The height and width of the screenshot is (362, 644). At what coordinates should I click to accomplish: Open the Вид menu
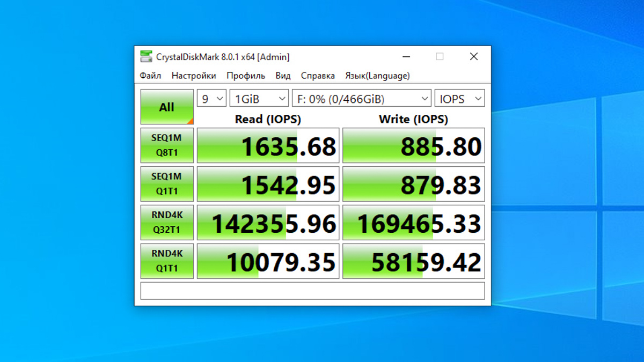pyautogui.click(x=283, y=76)
